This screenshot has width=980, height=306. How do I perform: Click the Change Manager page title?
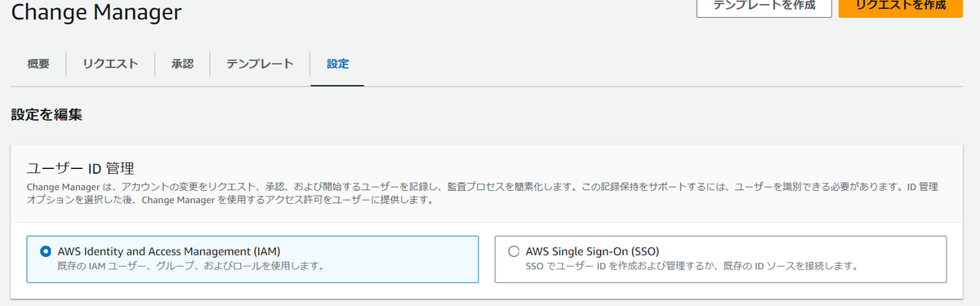coord(96,11)
